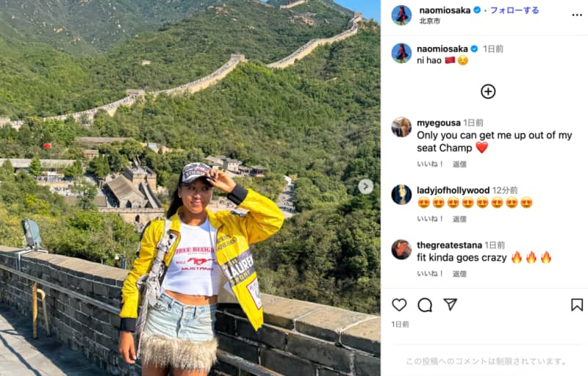Image resolution: width=588 pixels, height=376 pixels.
Task: Open 北京市 location link
Action: (430, 21)
